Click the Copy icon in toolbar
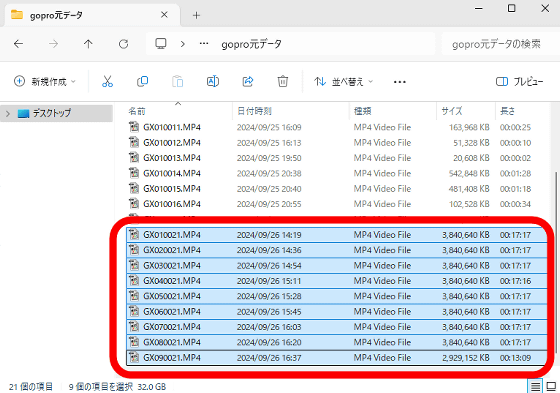The width and height of the screenshot is (560, 393). pyautogui.click(x=142, y=81)
